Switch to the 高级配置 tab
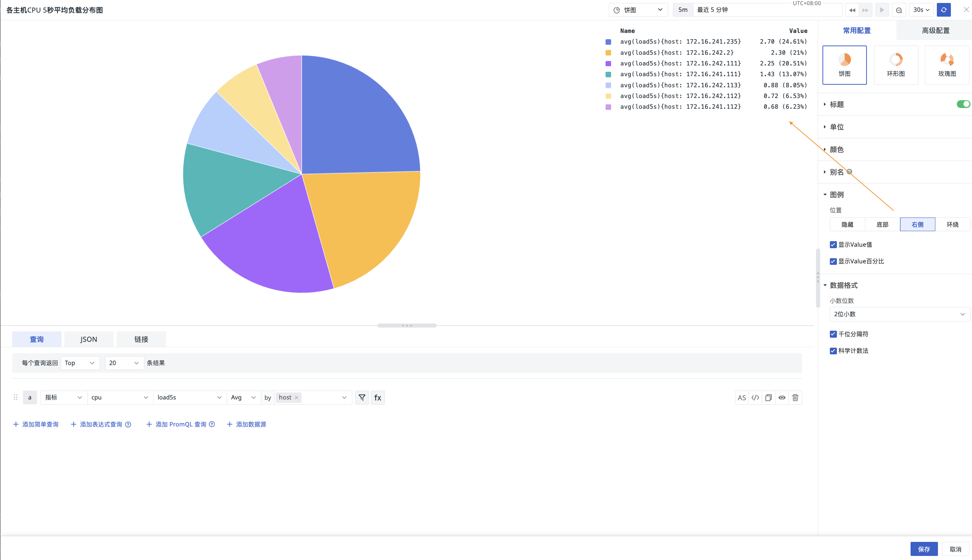This screenshot has height=560, width=972. coord(935,30)
